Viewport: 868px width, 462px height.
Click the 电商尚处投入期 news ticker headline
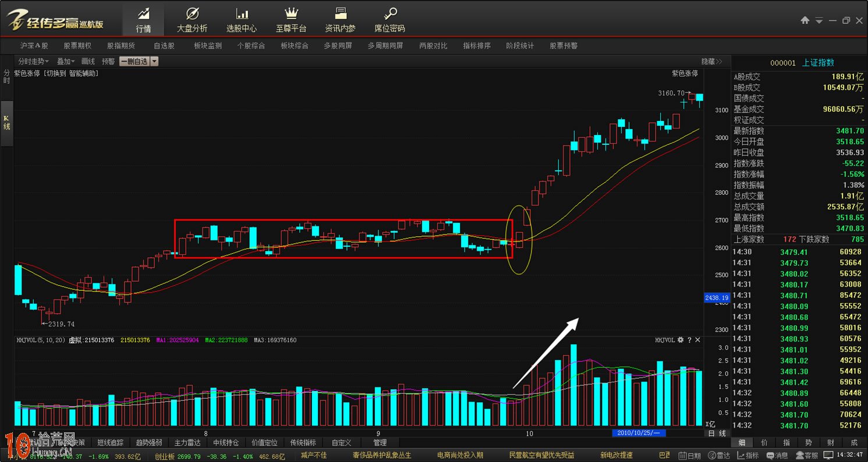(460, 456)
